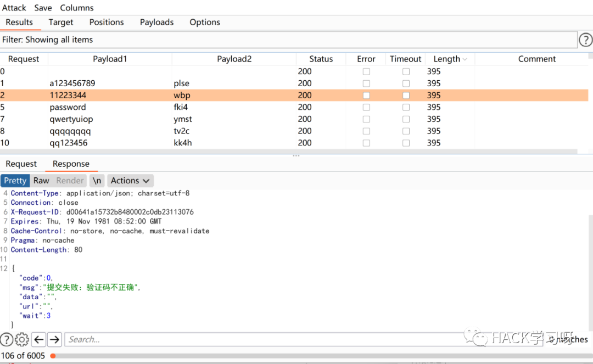Open the filter help question mark icon
593x364 pixels.
click(585, 40)
